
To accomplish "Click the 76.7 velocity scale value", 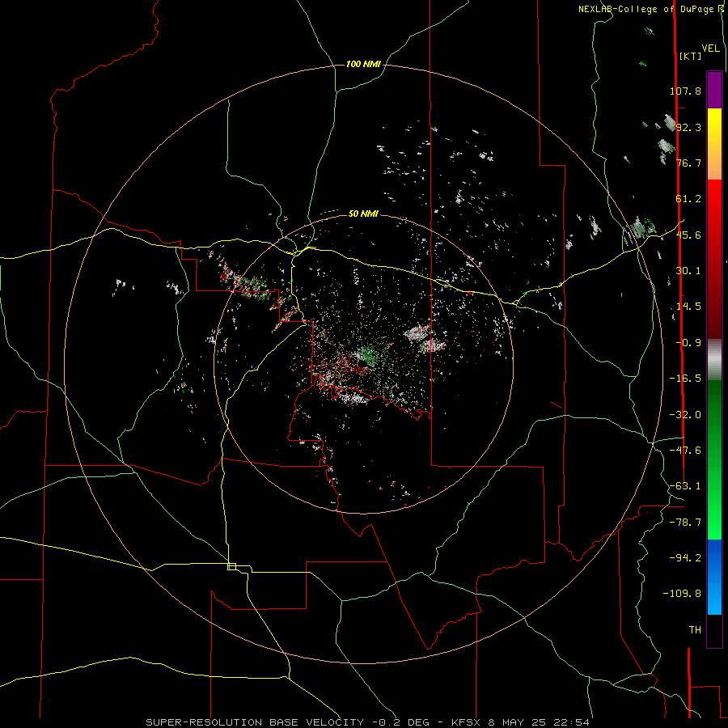I will click(x=688, y=163).
